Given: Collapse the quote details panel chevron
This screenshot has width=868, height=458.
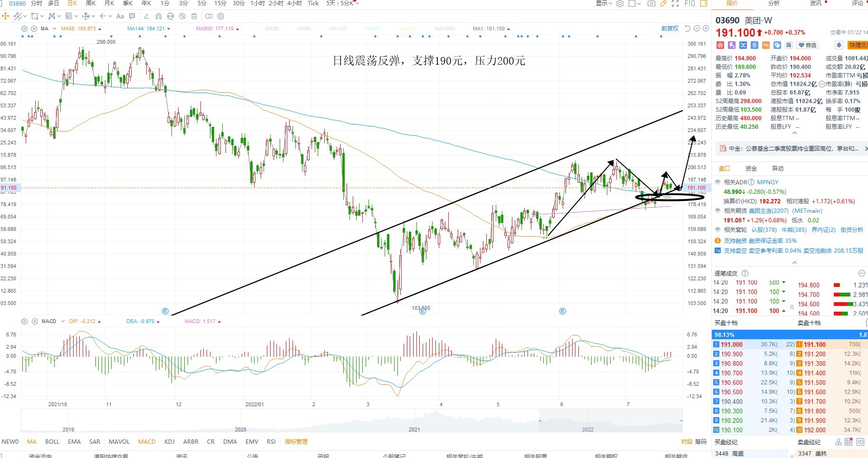Looking at the screenshot, I should click(x=794, y=134).
